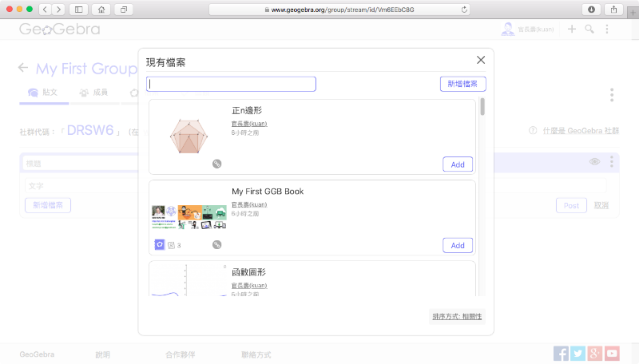Click the worksheet count icon beside 3

click(x=171, y=245)
